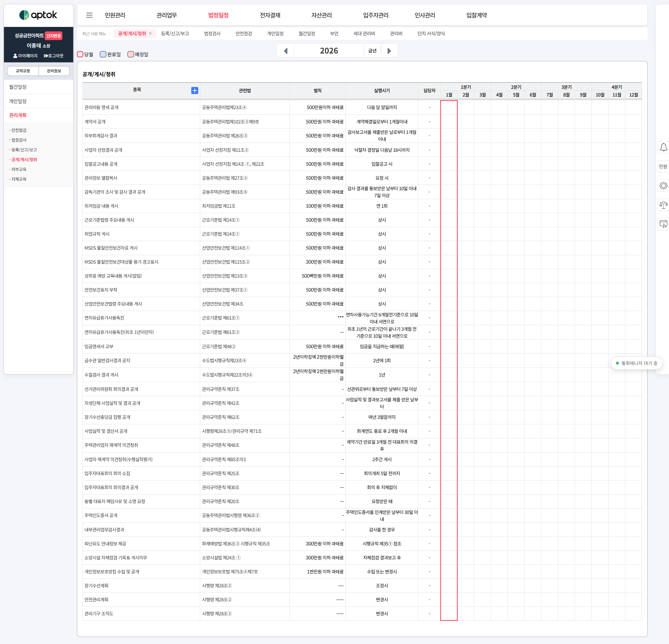The height and width of the screenshot is (644, 669).
Task: Click 통화매니저 대기 중 status badge
Action: [636, 363]
